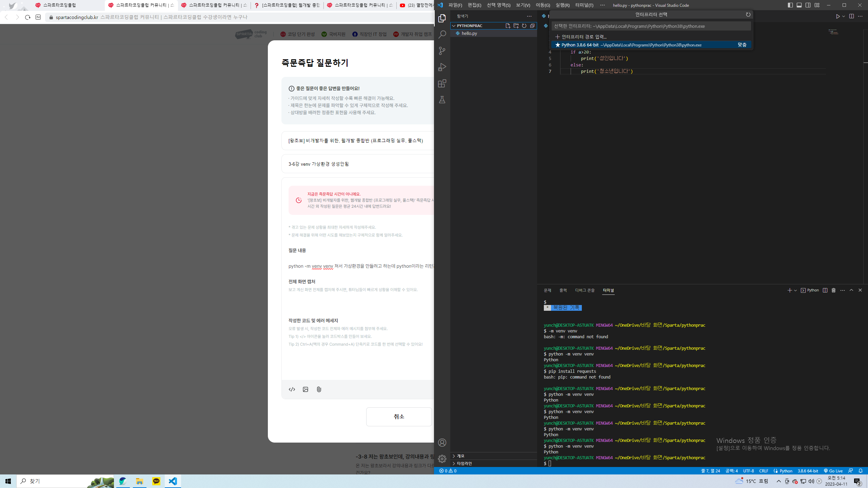Refresh the interpreter list
The height and width of the screenshot is (488, 868).
pos(748,15)
